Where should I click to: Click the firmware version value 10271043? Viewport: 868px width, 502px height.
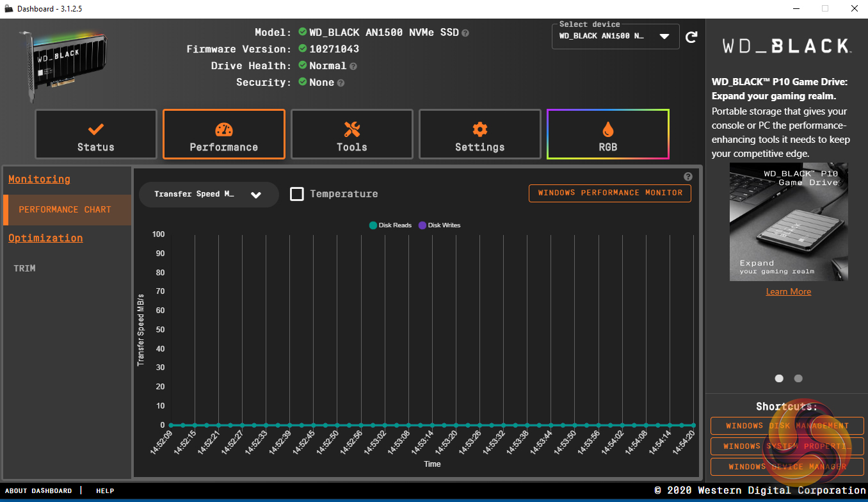[334, 49]
